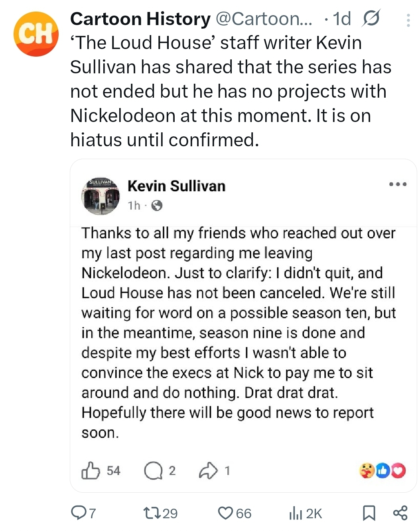Open the Facebook post's three-dot options
The image size is (420, 531).
pos(398,184)
